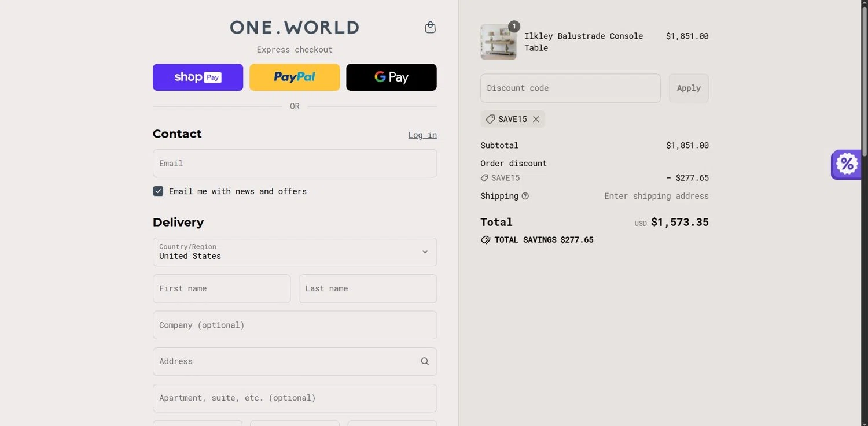Pay with Google Pay
The image size is (868, 426).
pos(391,77)
